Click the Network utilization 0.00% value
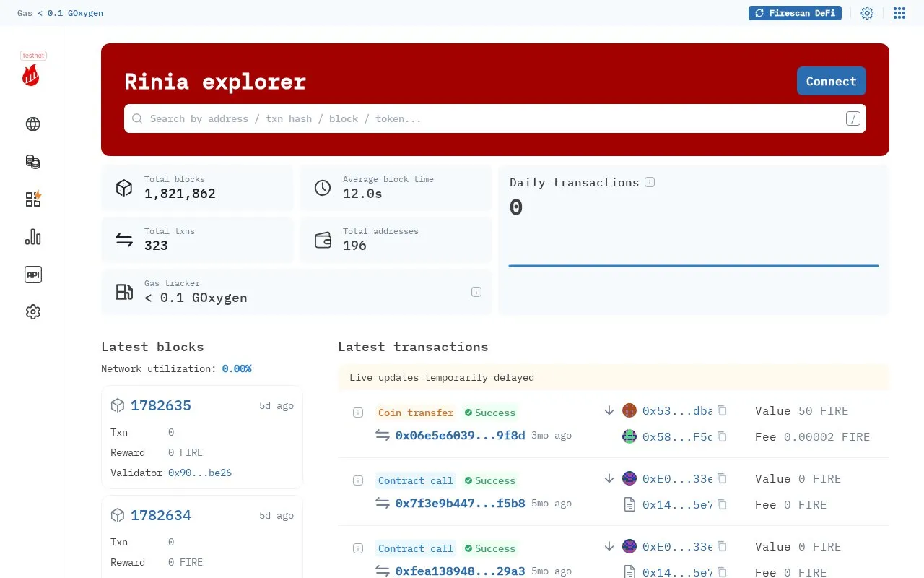Screen dimensions: 924x578 237,368
